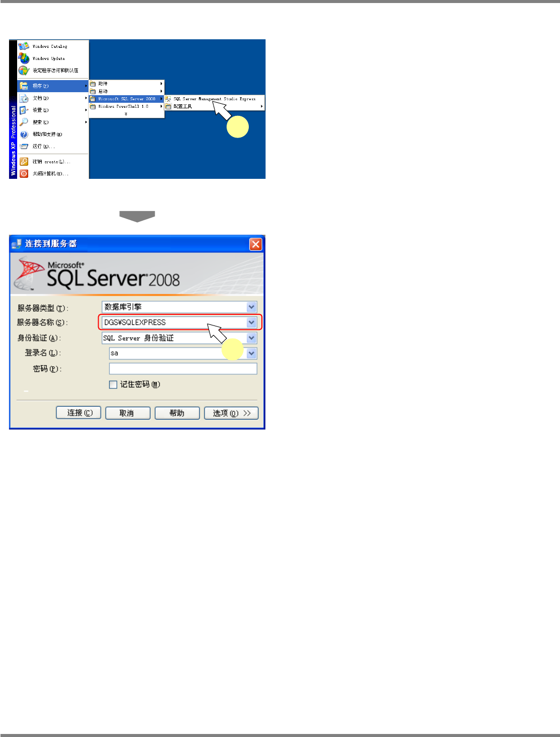Screen dimensions: 560x737
Task: Click the 取消 cancel button
Action: (x=128, y=413)
